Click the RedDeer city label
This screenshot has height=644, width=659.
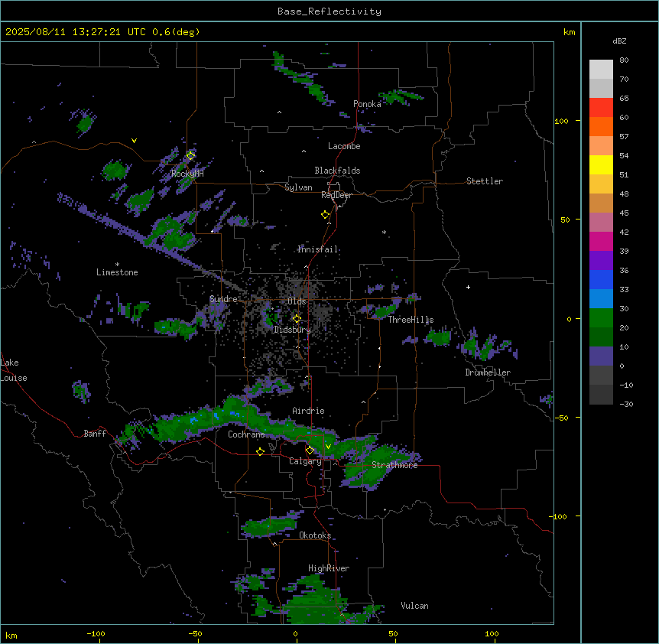coord(336,195)
